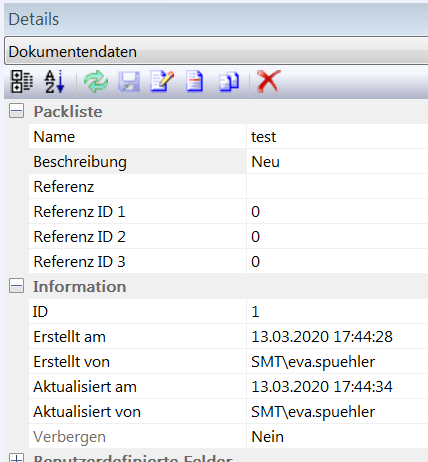Select the Name value field 'test'
The height and width of the screenshot is (462, 428).
[x=337, y=137]
